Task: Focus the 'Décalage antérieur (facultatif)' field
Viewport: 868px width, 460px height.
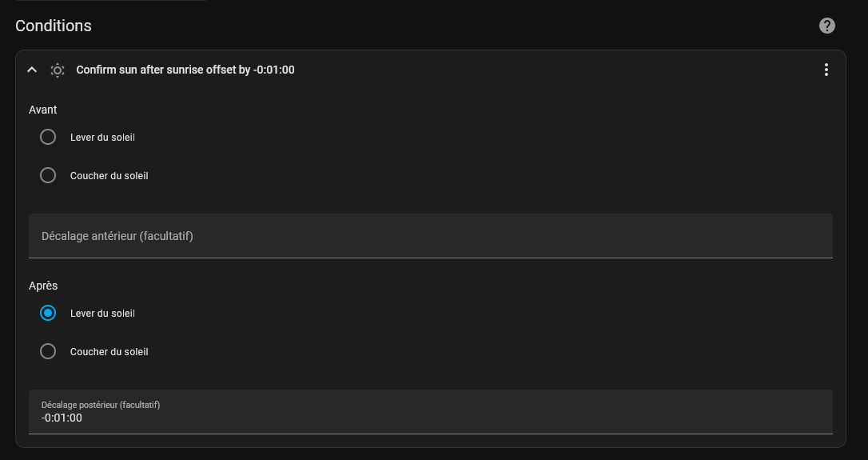Action: (430, 236)
